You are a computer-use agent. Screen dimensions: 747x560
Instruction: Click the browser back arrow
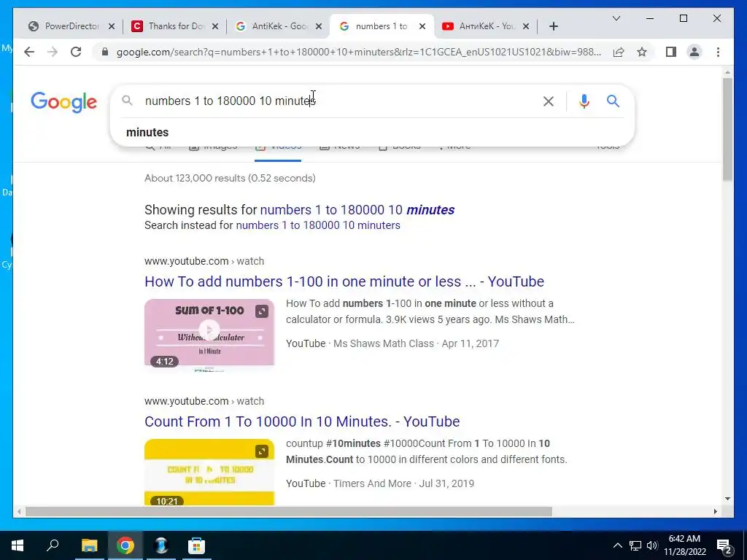[x=29, y=52]
